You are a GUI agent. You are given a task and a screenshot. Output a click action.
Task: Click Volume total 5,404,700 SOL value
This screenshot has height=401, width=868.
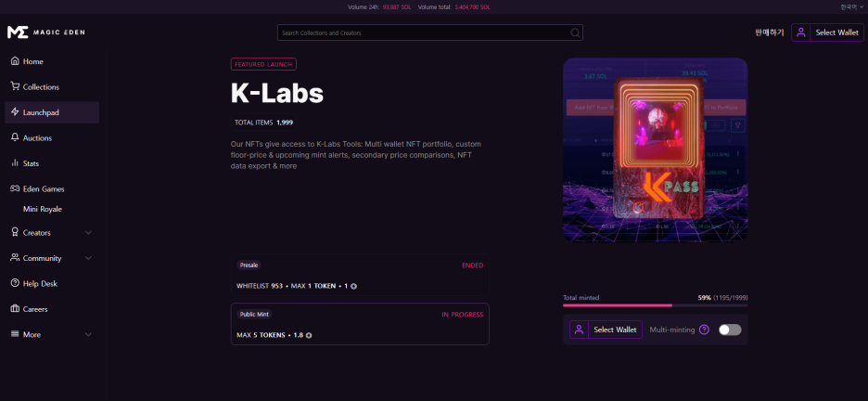472,7
